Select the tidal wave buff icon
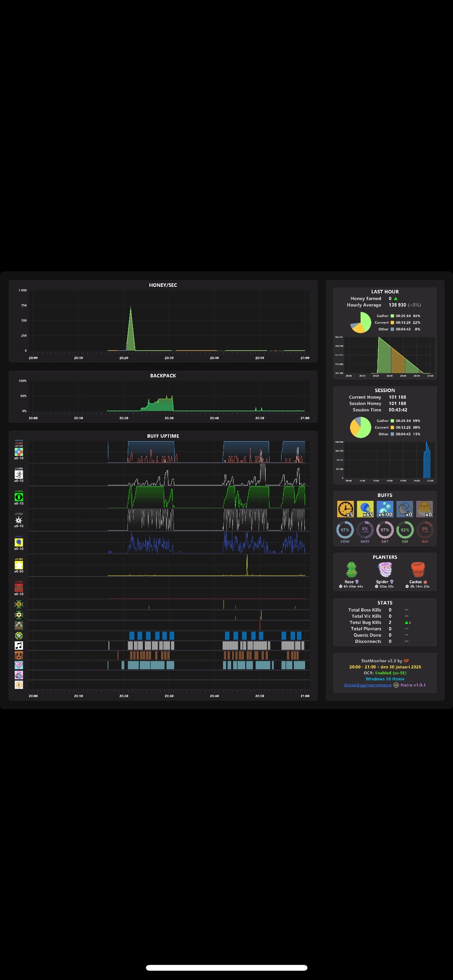The width and height of the screenshot is (453, 980). (x=405, y=509)
